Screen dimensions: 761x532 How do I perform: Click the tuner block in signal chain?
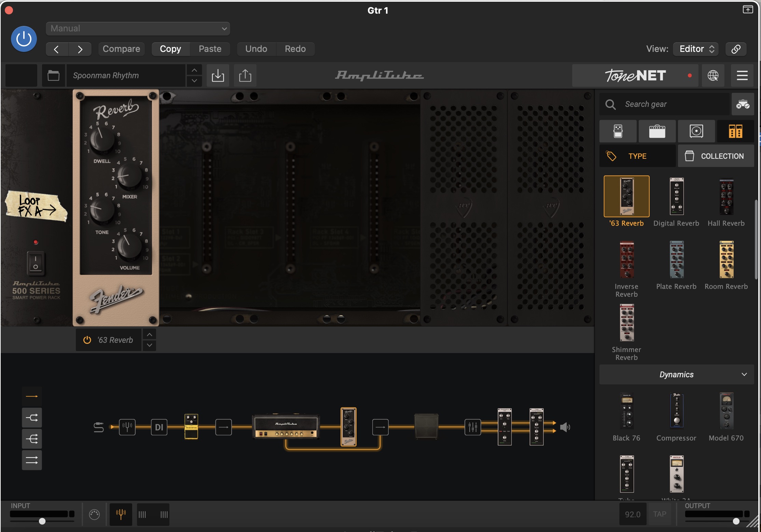pyautogui.click(x=127, y=427)
